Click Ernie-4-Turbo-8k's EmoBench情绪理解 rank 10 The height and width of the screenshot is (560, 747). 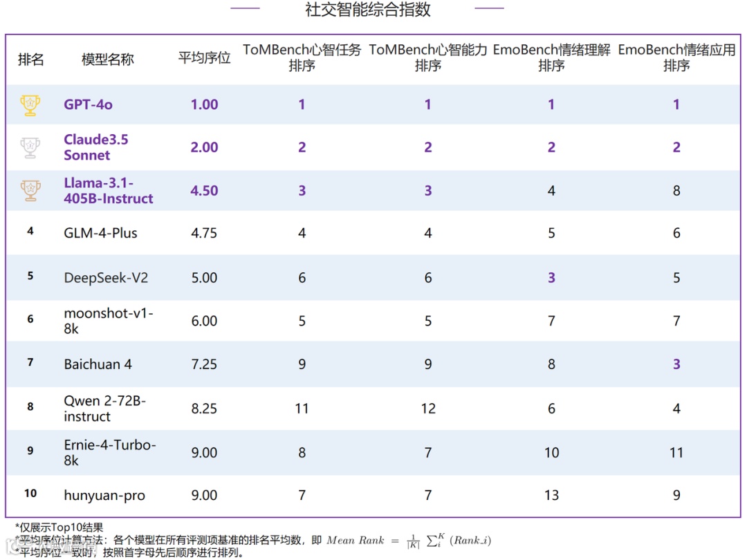[x=552, y=452]
